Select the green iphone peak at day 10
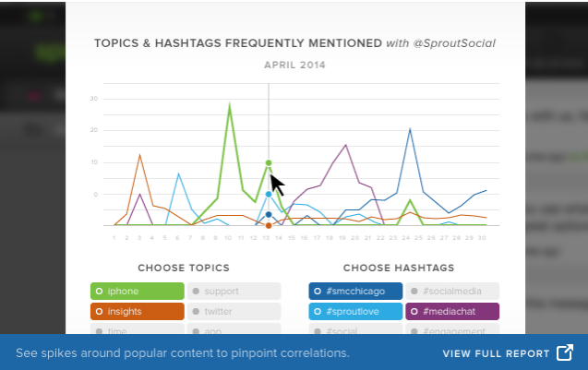The width and height of the screenshot is (588, 370). pos(229,105)
